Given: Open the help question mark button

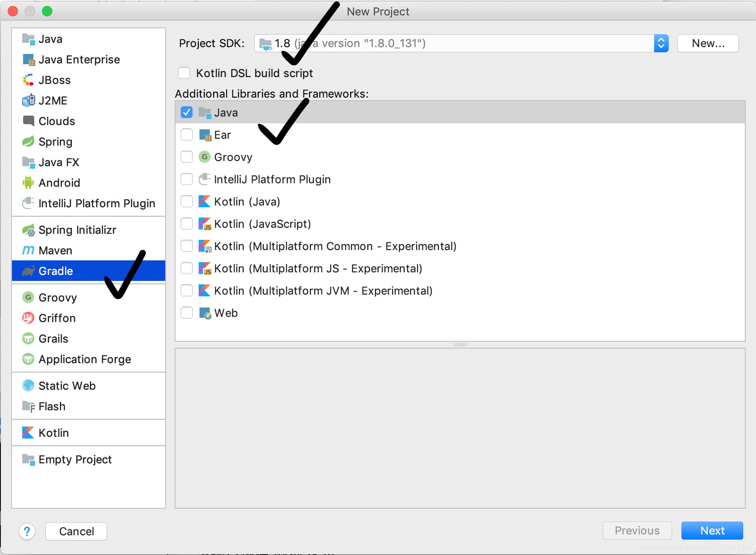Looking at the screenshot, I should [27, 531].
